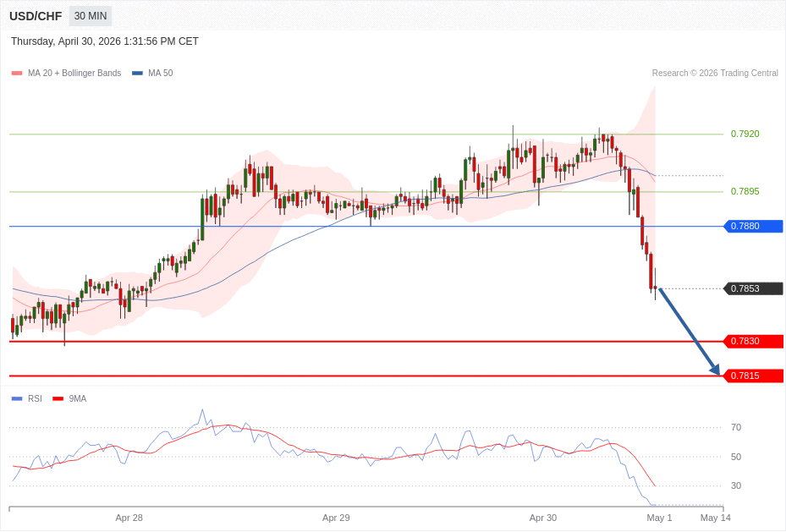Click the black 0.7853 current price tag

(x=752, y=288)
